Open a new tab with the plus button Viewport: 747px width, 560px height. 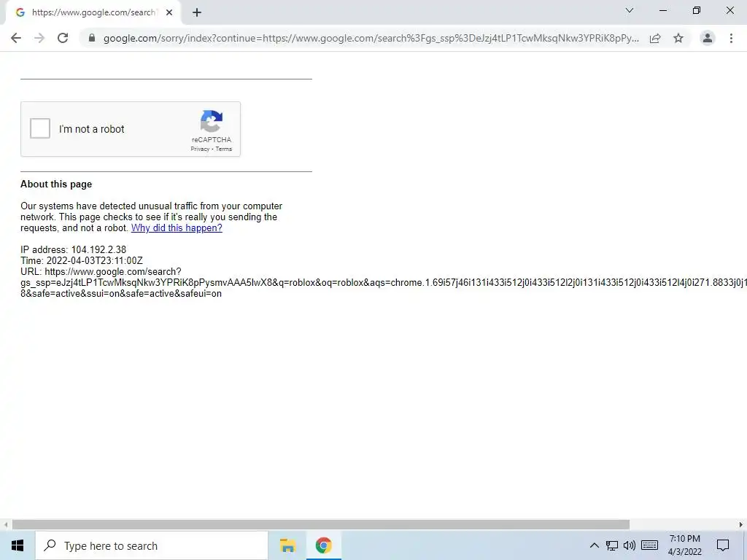(197, 12)
